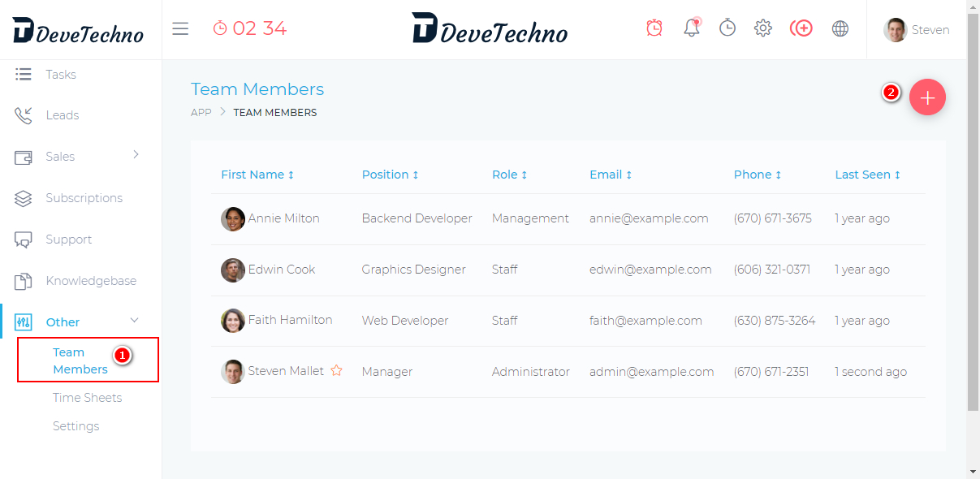Open the globe language icon
The width and height of the screenshot is (980, 479).
click(840, 28)
